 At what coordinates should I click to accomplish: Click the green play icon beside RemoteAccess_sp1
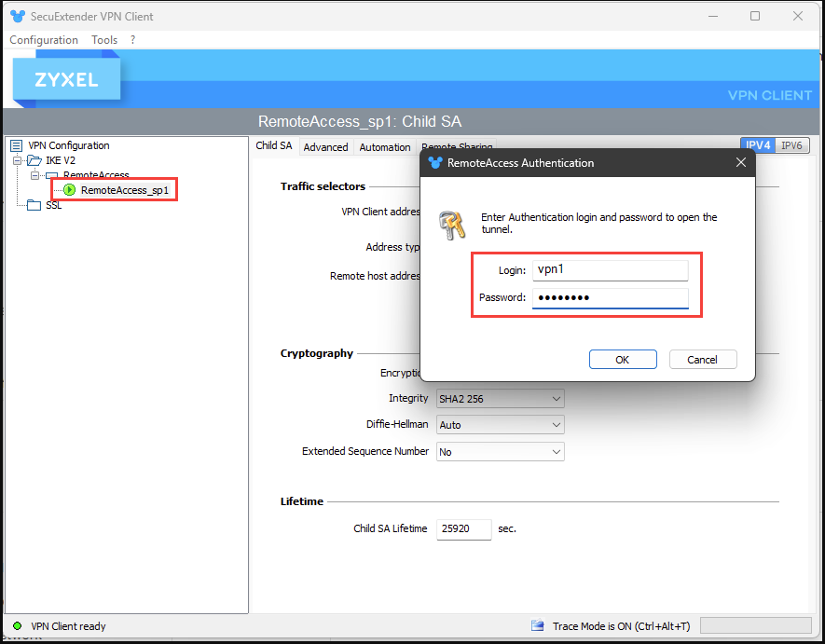pos(70,190)
